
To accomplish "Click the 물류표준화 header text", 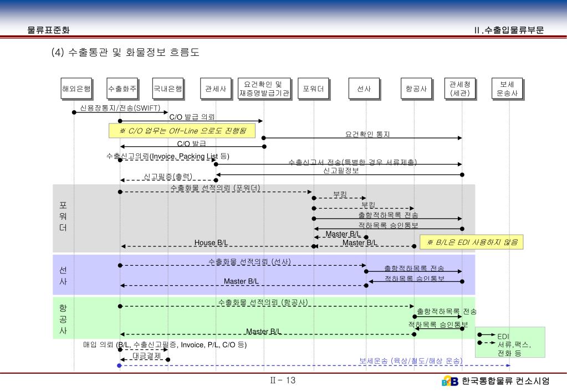I will point(48,30).
